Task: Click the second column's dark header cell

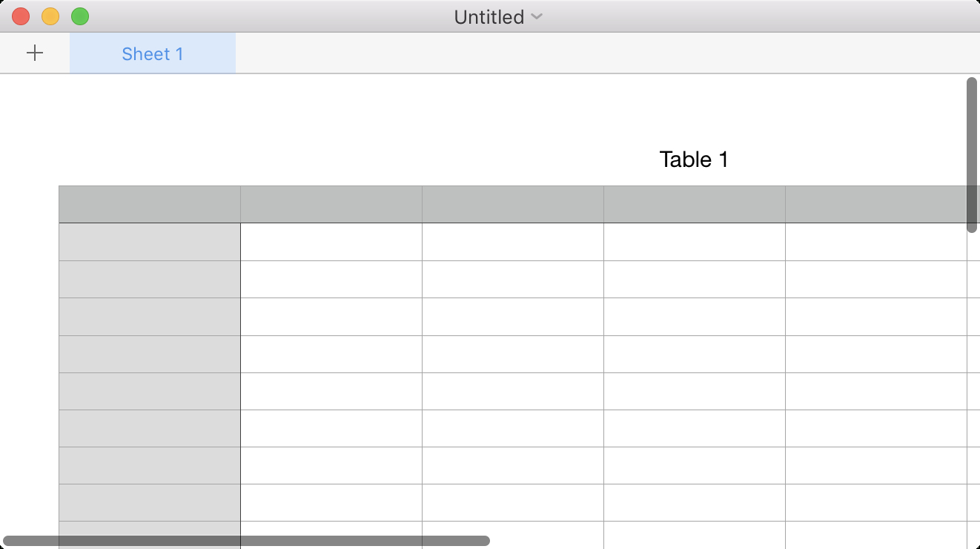Action: 331,204
